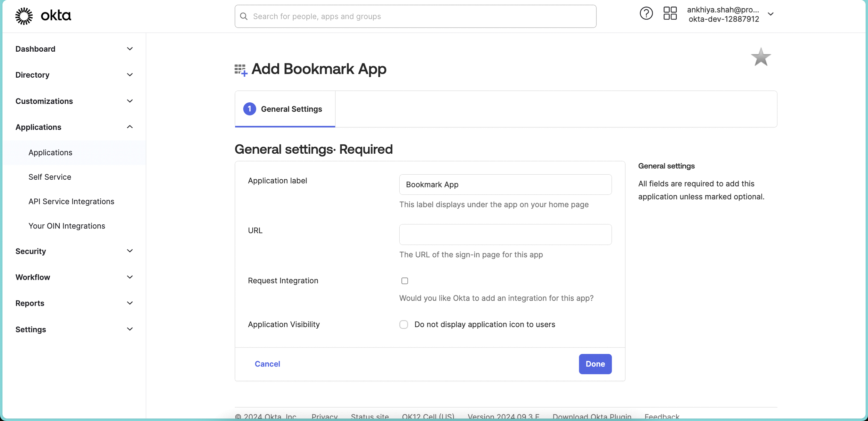Enable the Request Integration checkbox
868x421 pixels.
(404, 280)
